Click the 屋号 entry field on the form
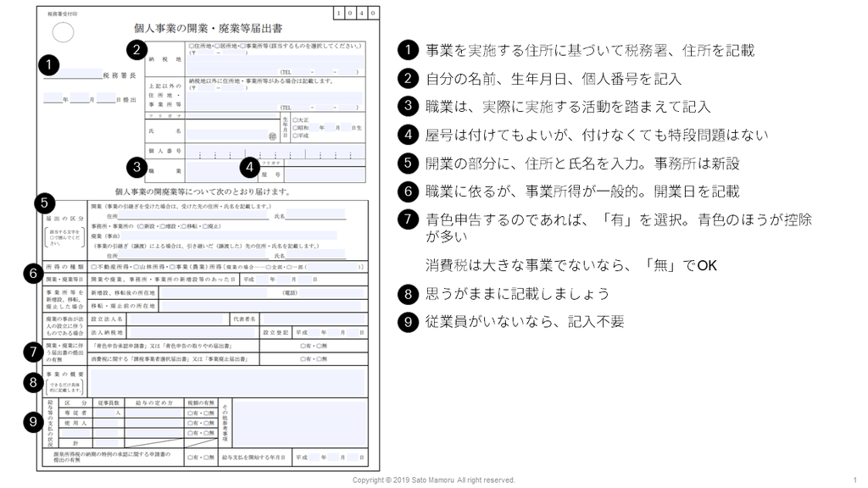 (x=325, y=175)
